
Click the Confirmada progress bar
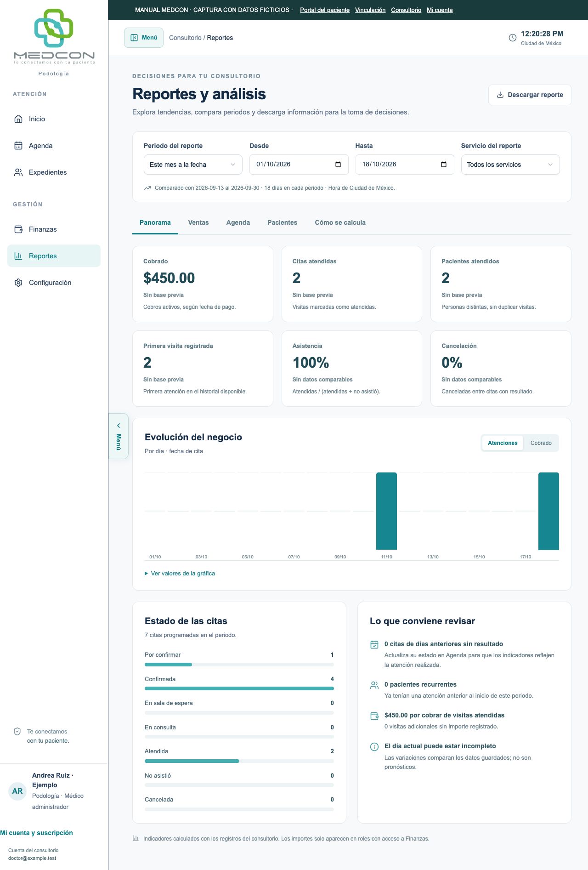coord(239,688)
